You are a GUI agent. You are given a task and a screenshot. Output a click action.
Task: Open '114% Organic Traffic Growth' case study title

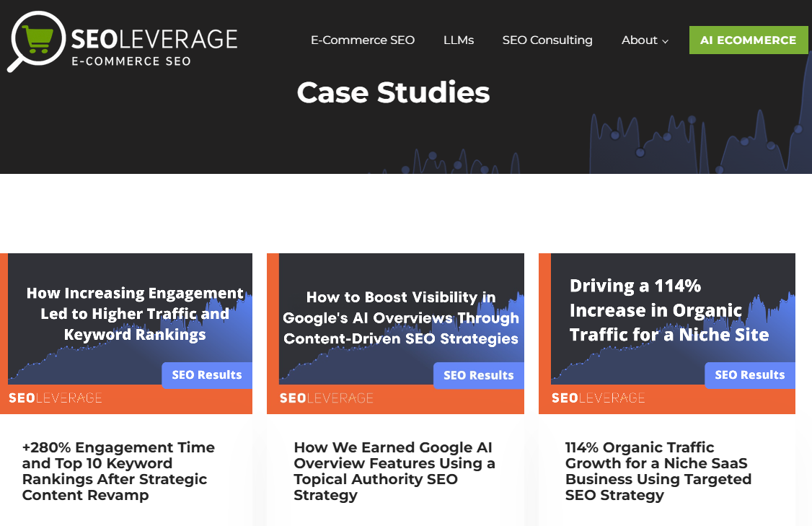pos(658,471)
